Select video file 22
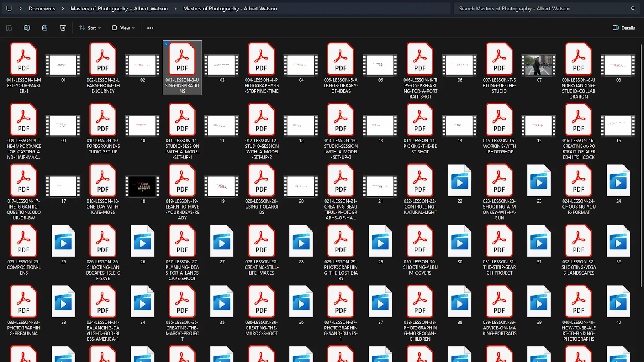The height and width of the screenshot is (362, 644). [x=460, y=181]
